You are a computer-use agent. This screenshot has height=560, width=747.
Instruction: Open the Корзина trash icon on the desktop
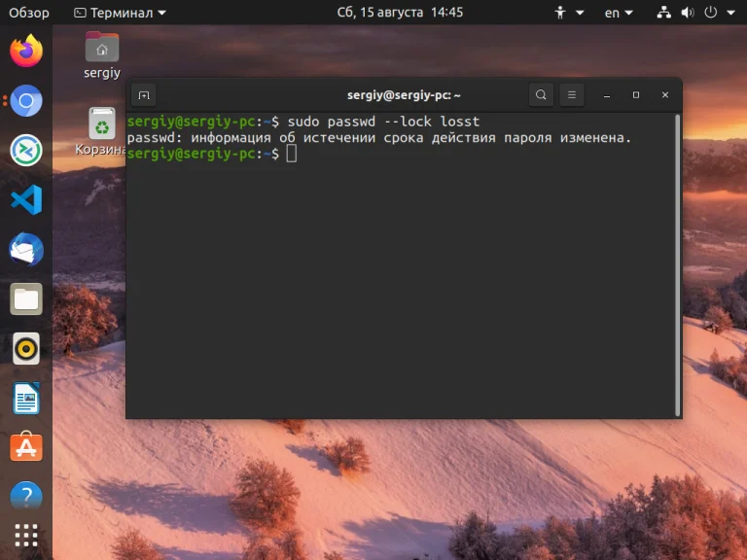pos(101,132)
